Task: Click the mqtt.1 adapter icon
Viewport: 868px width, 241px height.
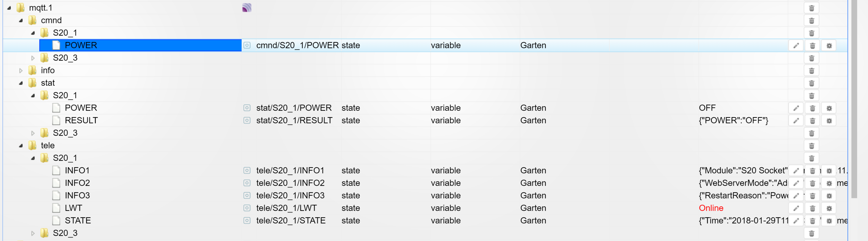Action: pos(247,8)
